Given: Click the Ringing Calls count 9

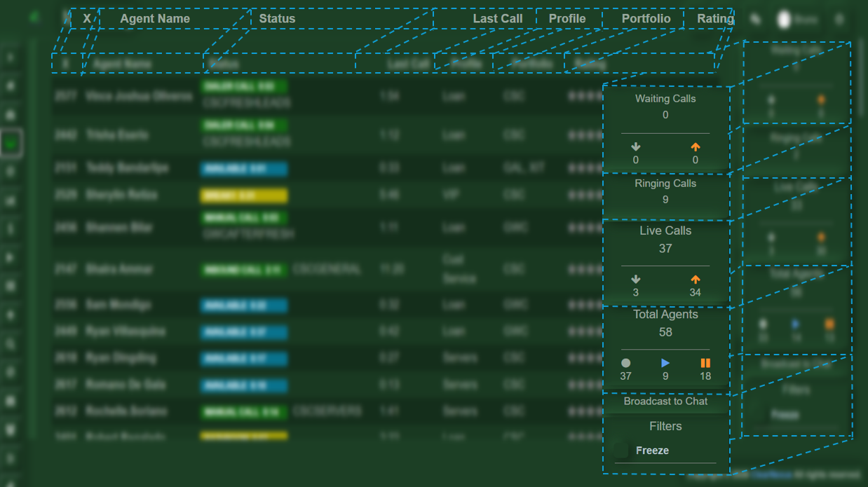Looking at the screenshot, I should 665,200.
